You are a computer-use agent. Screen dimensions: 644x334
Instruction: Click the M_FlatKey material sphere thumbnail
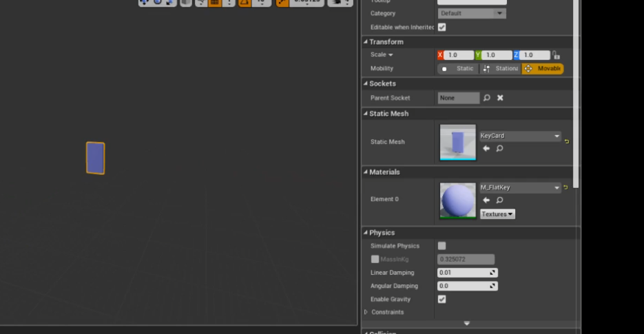[457, 200]
